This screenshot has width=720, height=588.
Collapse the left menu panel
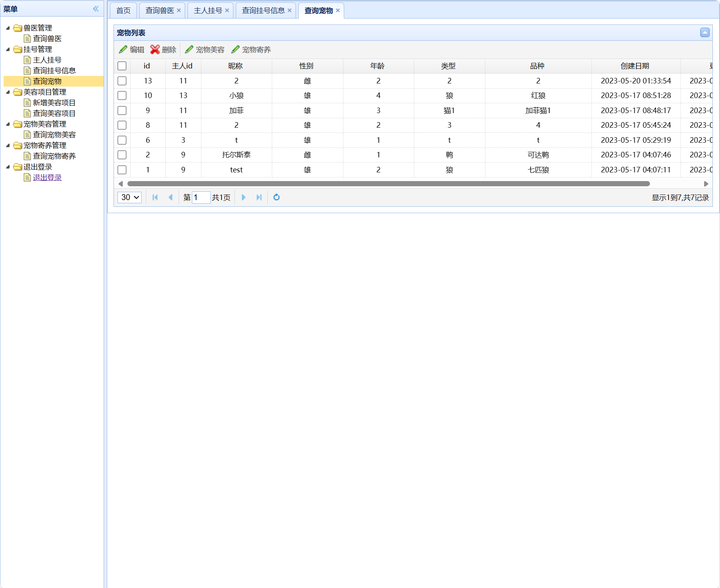(96, 9)
